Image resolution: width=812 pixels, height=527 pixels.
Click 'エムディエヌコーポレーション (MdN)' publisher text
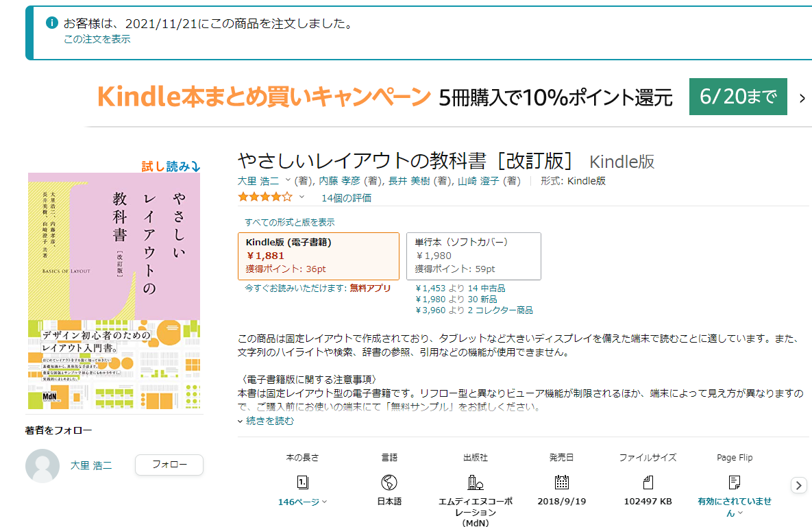476,513
